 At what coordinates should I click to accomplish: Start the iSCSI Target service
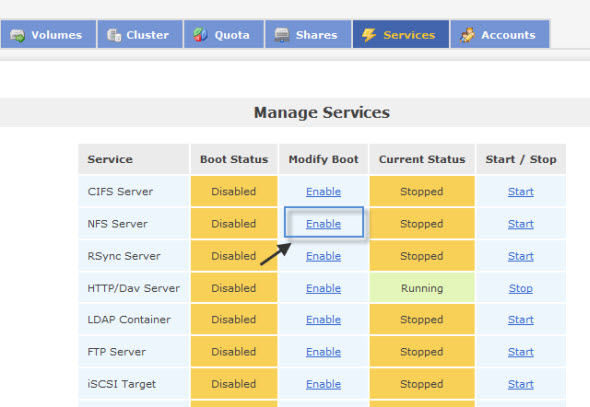point(521,384)
